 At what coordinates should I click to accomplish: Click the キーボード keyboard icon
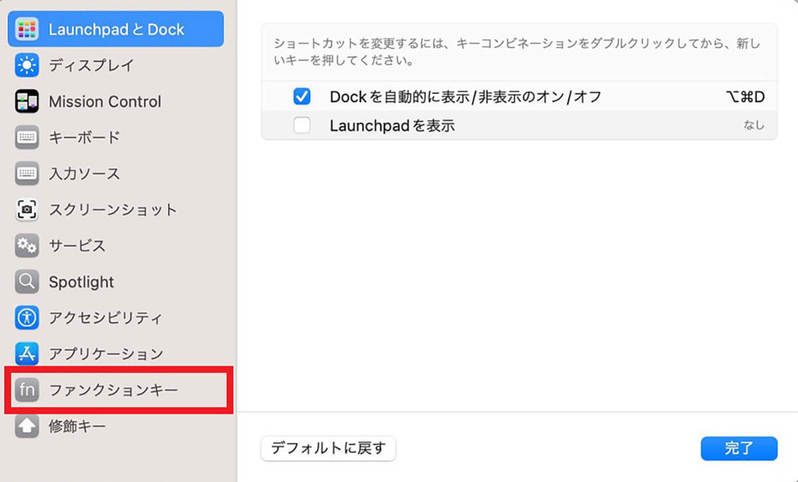click(27, 137)
